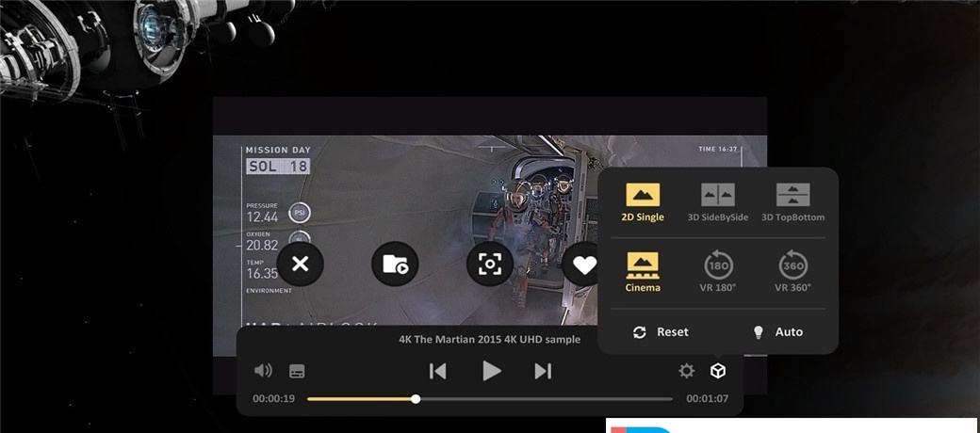Viewport: 980px width, 433px height.
Task: Switch to VR 360° projection
Action: pos(792,272)
